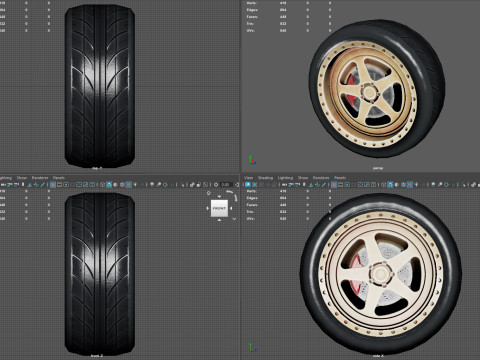Click motion blur icon in side view toolbar

[440, 184]
